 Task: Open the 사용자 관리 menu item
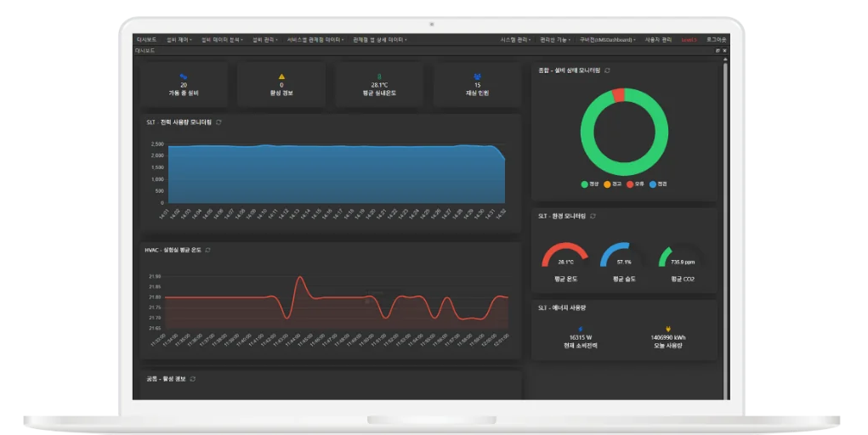[x=658, y=40]
